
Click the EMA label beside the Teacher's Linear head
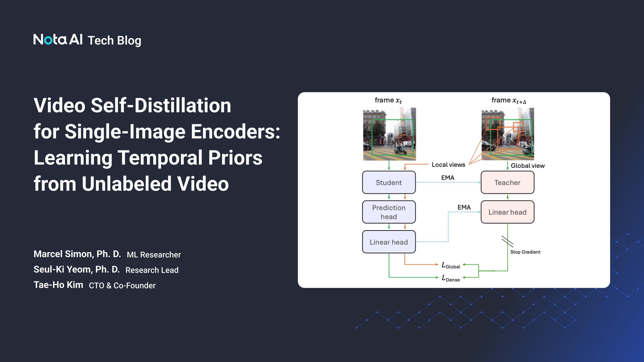point(464,207)
